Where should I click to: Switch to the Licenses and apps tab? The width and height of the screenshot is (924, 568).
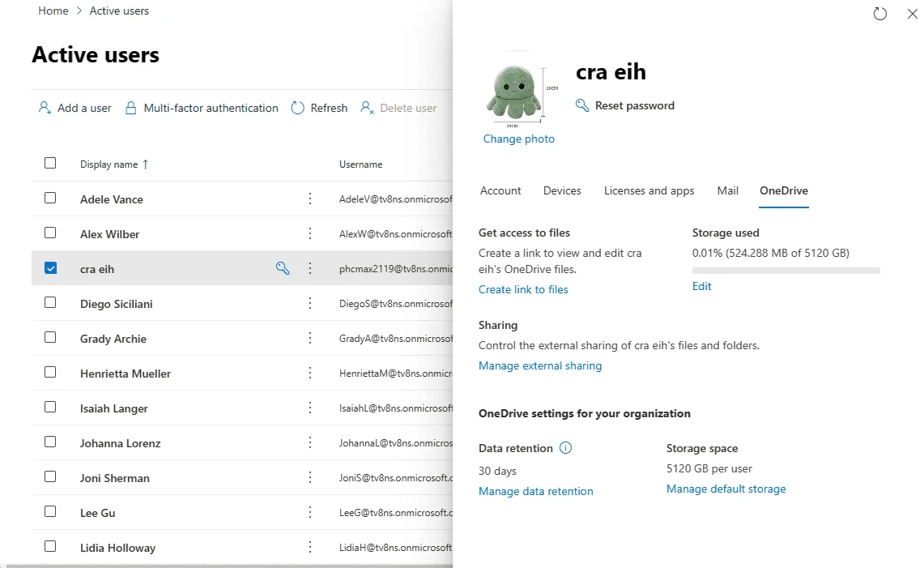tap(649, 190)
